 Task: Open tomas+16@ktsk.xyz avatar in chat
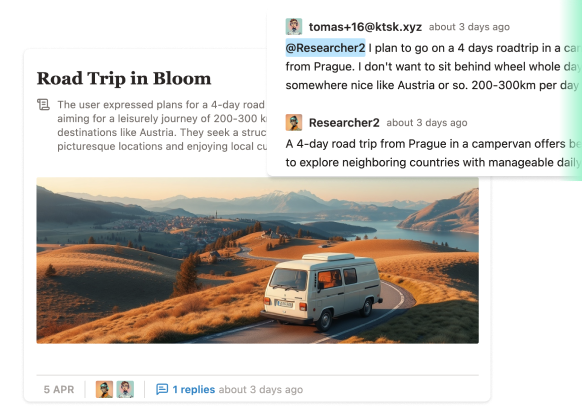294,27
